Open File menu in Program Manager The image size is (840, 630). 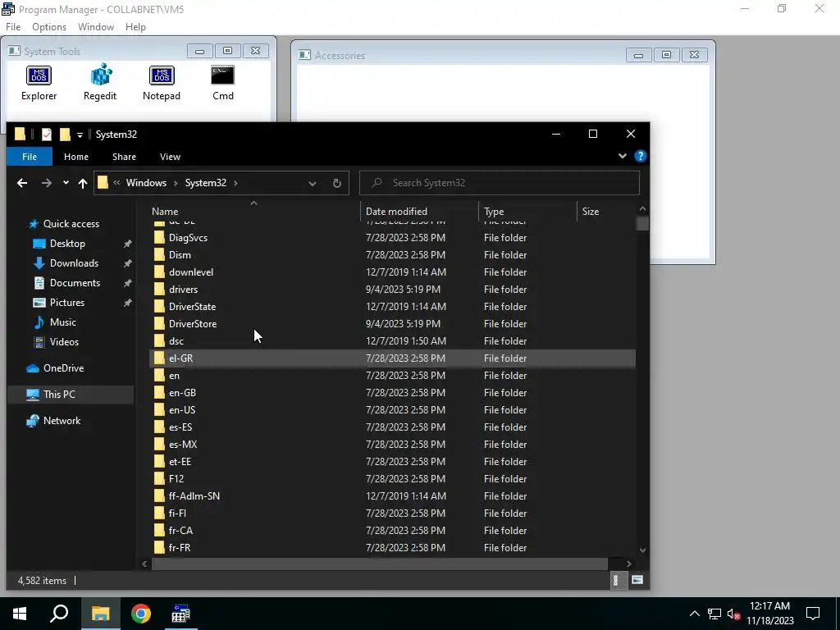click(13, 27)
